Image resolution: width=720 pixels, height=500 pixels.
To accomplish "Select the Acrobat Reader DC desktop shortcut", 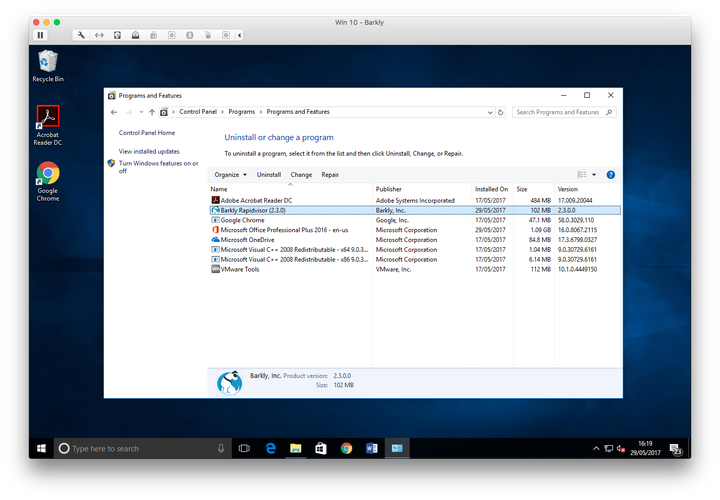I will tap(48, 125).
